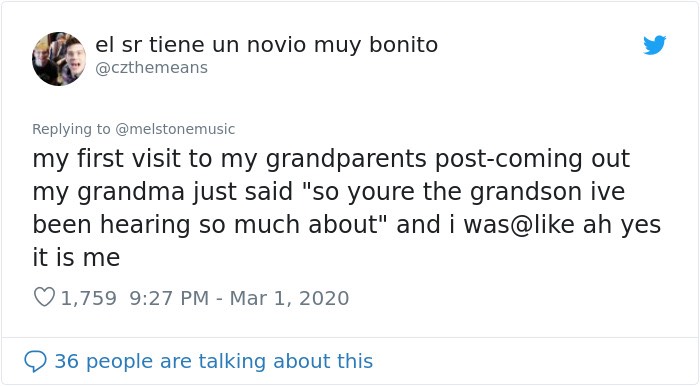
Task: Click the 1,759 likes count
Action: (88, 298)
